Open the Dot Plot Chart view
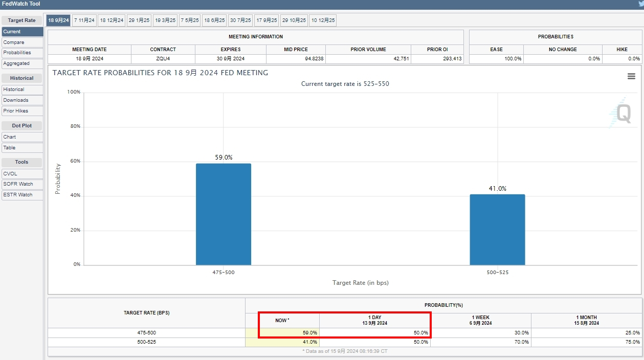Screen dimensions: 644x360 tap(22, 137)
